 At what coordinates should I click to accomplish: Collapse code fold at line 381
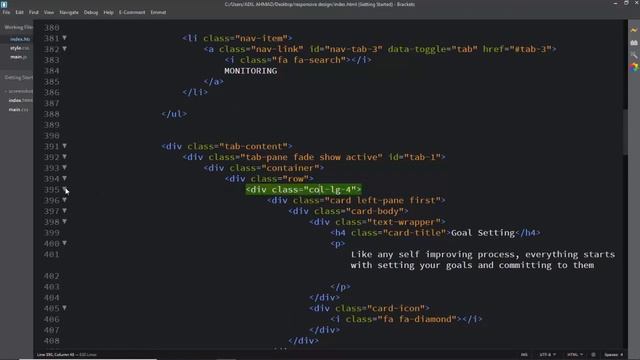[64, 38]
